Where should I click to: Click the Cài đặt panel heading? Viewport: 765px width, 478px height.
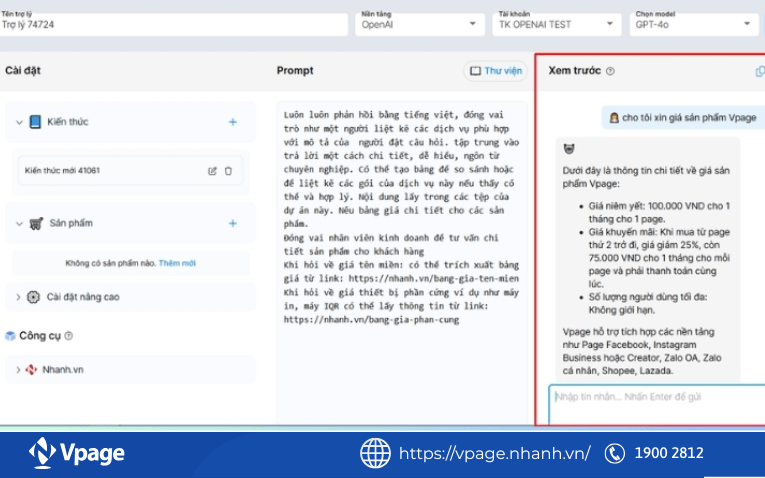click(x=23, y=71)
